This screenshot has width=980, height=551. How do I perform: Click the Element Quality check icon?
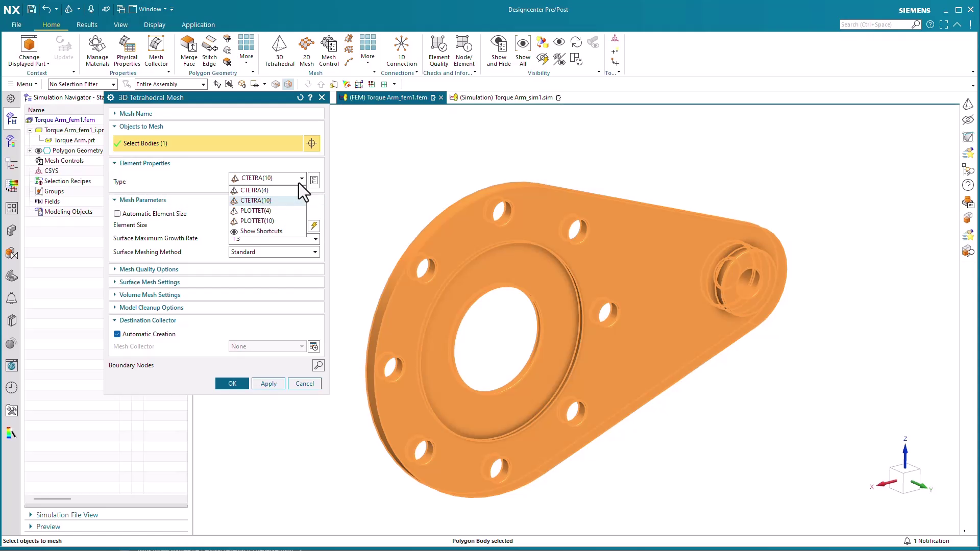tap(438, 51)
